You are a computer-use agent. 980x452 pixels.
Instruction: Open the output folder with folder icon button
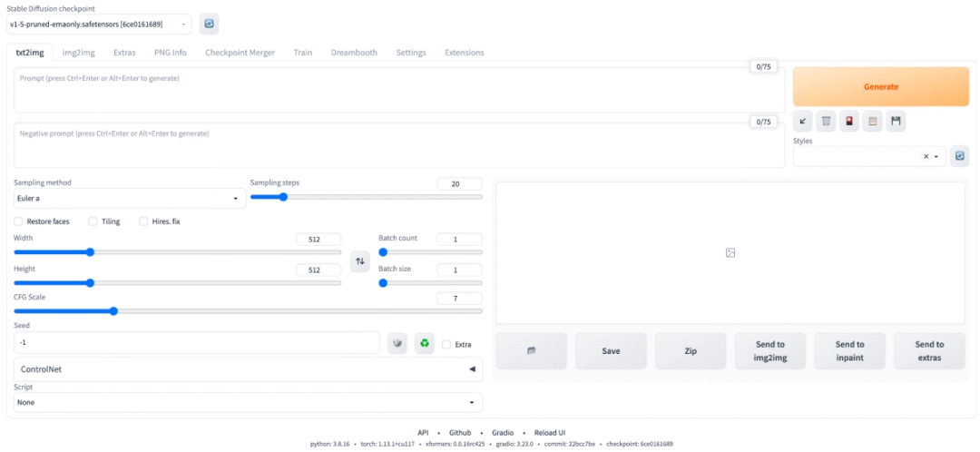pyautogui.click(x=531, y=350)
